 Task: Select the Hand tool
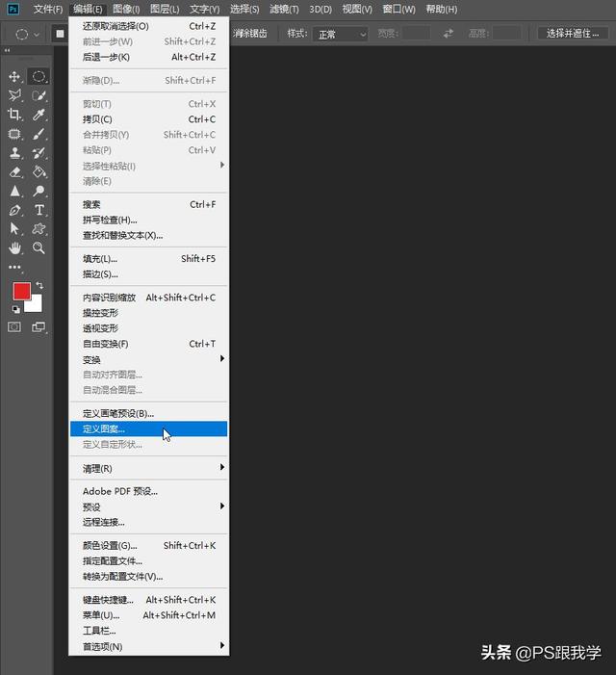[x=14, y=248]
